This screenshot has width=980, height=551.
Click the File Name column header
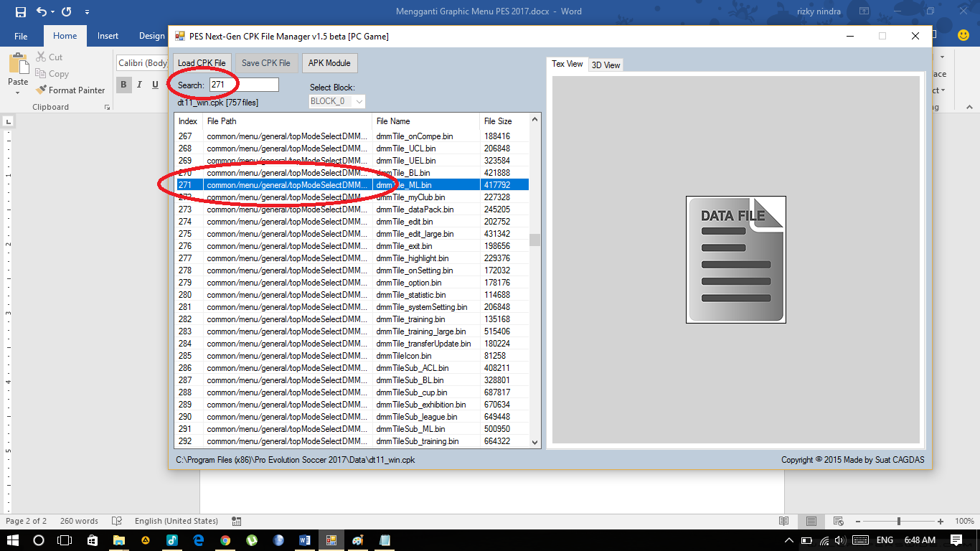pos(426,121)
